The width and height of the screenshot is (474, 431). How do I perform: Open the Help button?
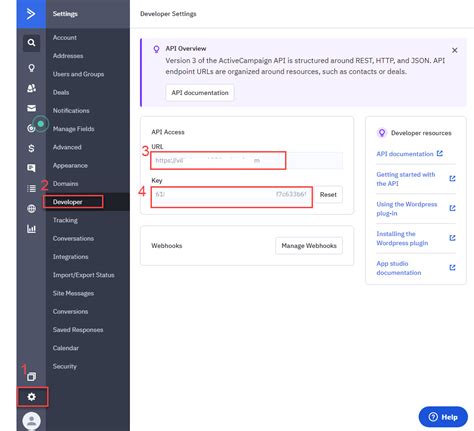(443, 417)
